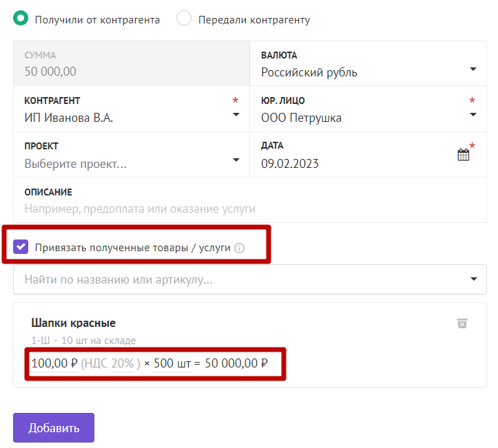
Task: Click the '1-Ш · 10 шт на складе' text
Action: [x=83, y=341]
